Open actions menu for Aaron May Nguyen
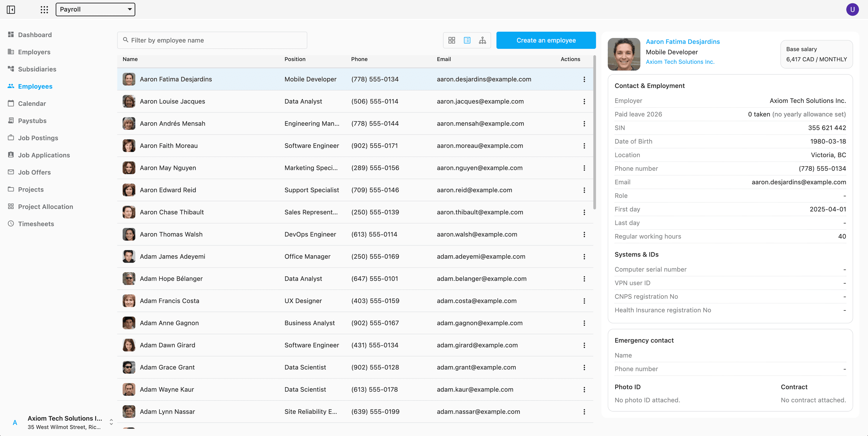The width and height of the screenshot is (868, 436). point(584,168)
